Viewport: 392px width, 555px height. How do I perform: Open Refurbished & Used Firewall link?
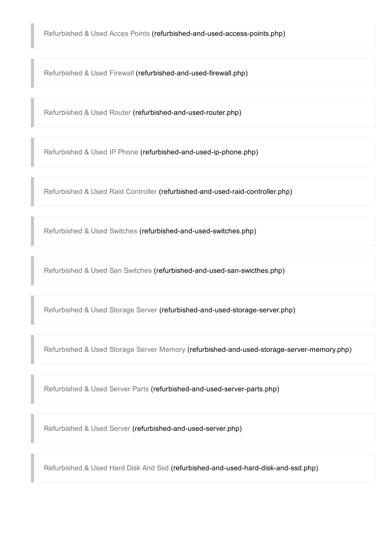89,73
